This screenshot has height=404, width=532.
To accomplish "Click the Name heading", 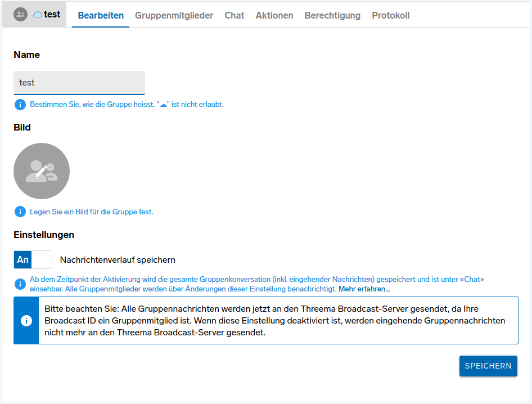I will coord(27,55).
